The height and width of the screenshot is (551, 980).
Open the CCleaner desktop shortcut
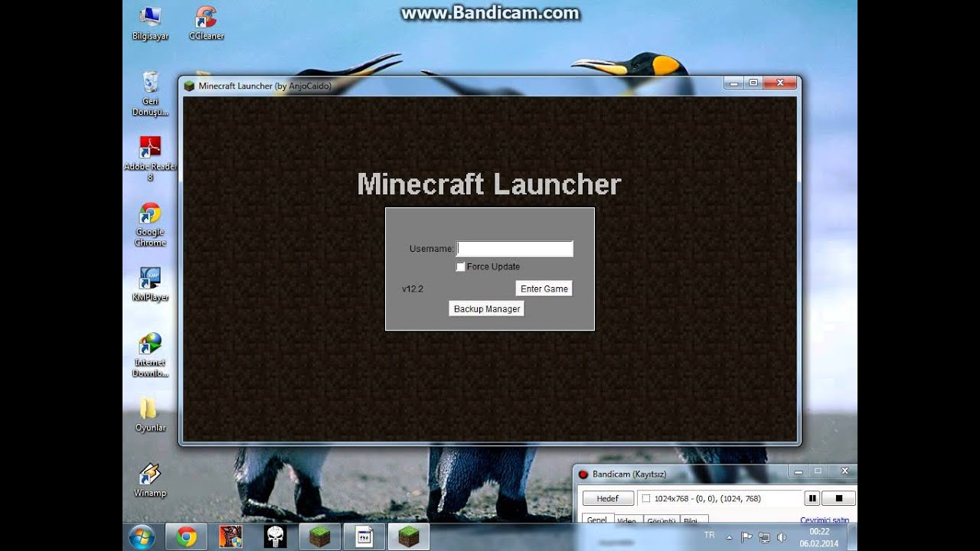(x=206, y=23)
